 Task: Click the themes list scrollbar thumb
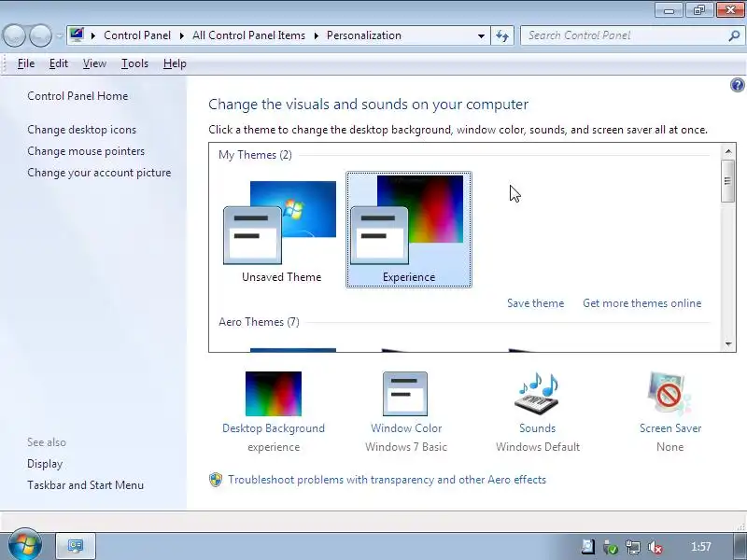[x=727, y=181]
